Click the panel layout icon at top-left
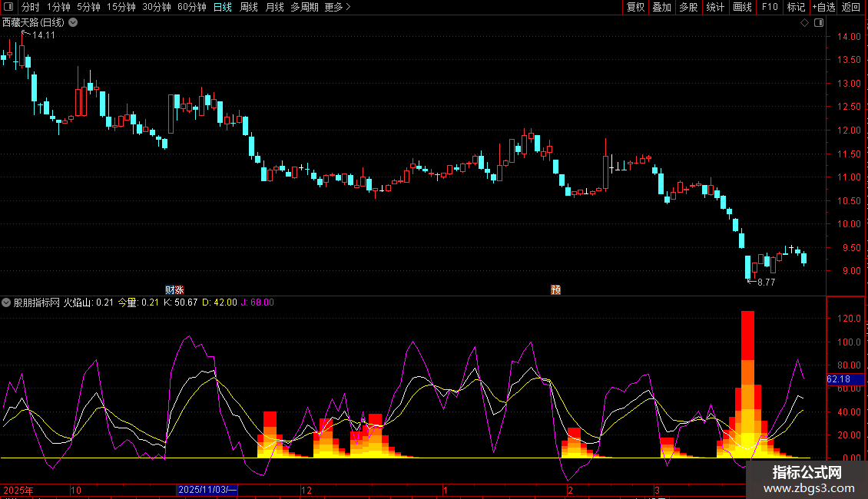The image size is (868, 499). (8, 7)
